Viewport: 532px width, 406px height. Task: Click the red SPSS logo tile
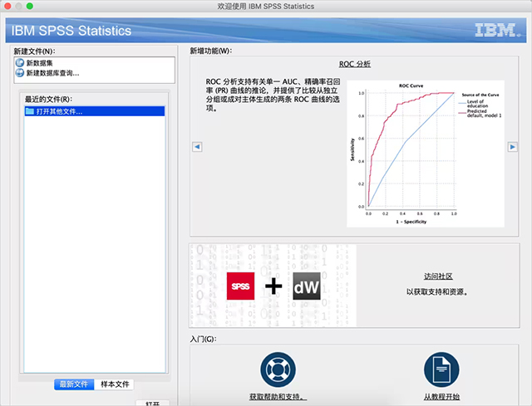pos(240,286)
